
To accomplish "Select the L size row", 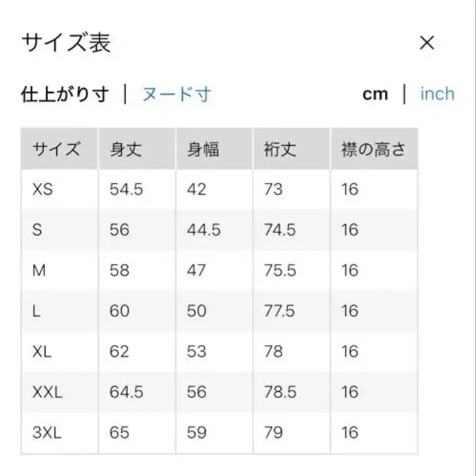I will [38, 311].
